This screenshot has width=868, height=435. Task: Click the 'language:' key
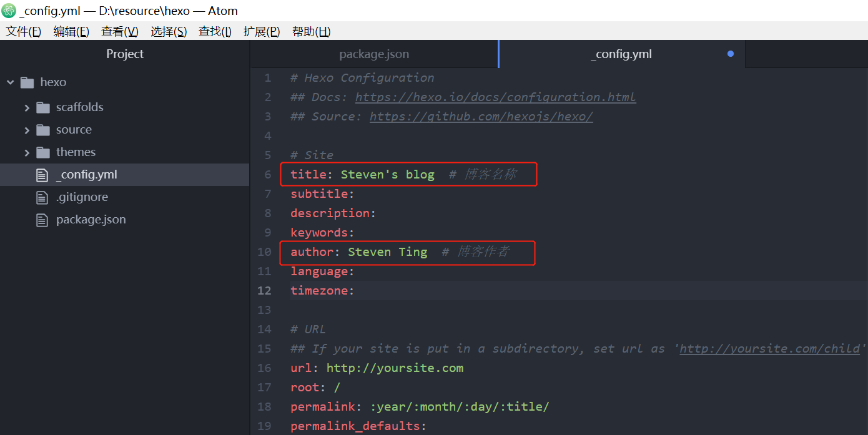click(322, 271)
